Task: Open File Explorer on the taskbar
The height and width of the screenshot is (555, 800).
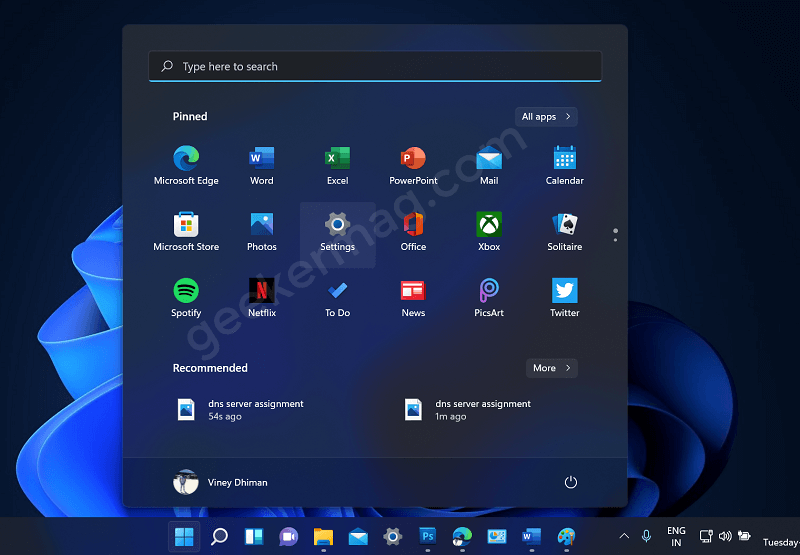Action: pyautogui.click(x=323, y=536)
